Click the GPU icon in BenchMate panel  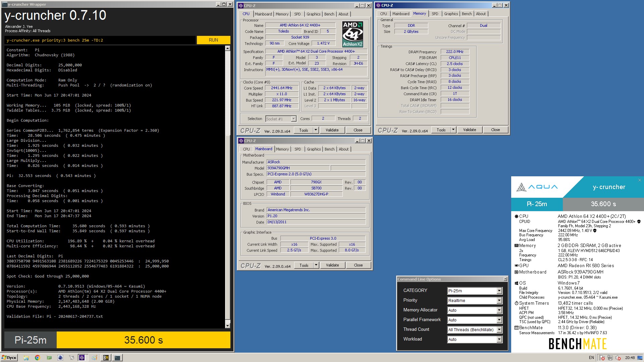[x=517, y=265]
